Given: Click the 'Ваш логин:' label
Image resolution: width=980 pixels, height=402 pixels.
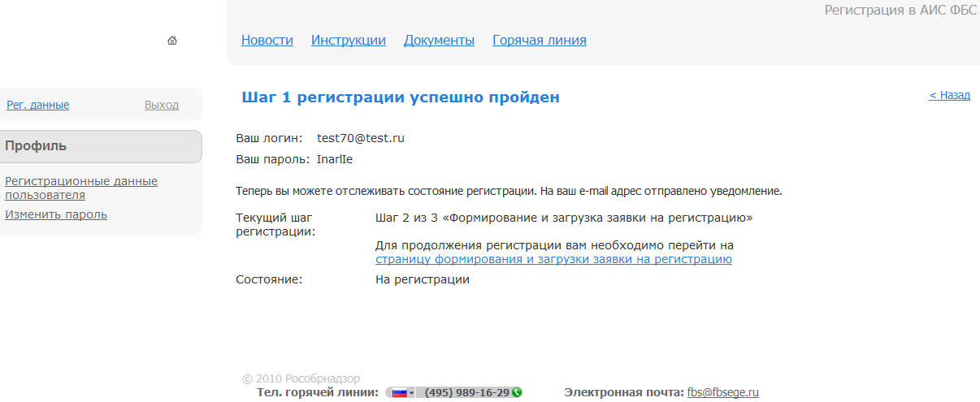Looking at the screenshot, I should pyautogui.click(x=269, y=138).
